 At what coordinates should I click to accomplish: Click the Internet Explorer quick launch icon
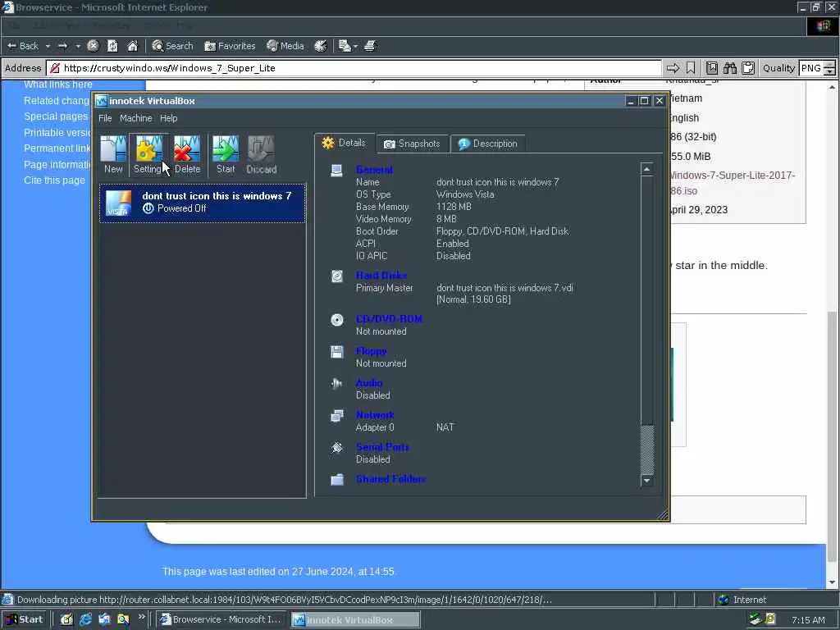pyautogui.click(x=85, y=620)
